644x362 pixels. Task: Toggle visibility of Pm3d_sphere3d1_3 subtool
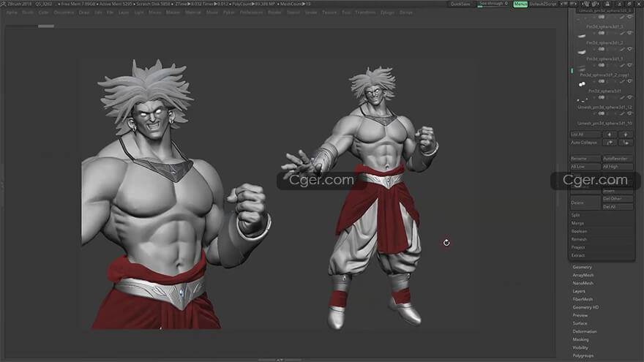(x=629, y=33)
